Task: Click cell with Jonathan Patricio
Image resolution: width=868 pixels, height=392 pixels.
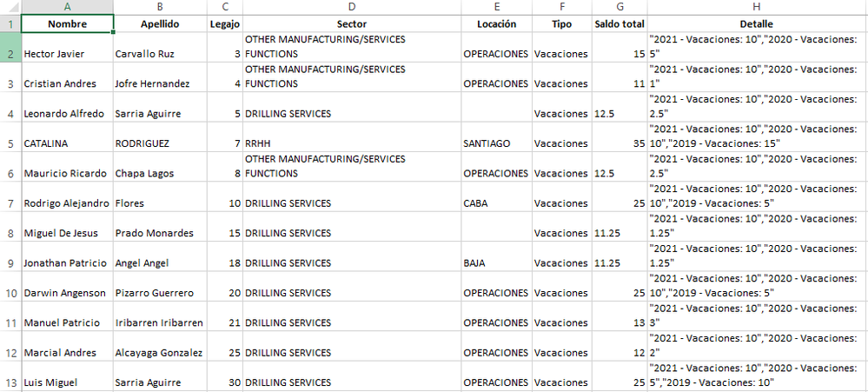Action: pyautogui.click(x=68, y=256)
